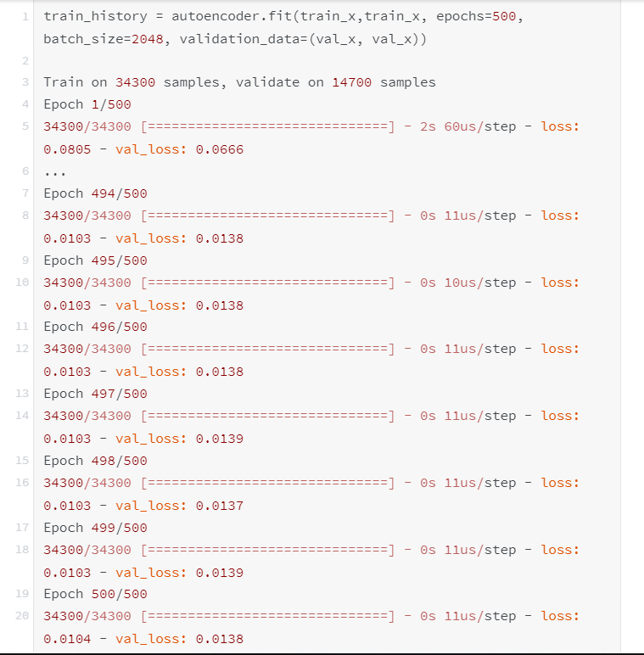The height and width of the screenshot is (655, 644).
Task: Click the final loss value 0.0104
Action: (67, 639)
